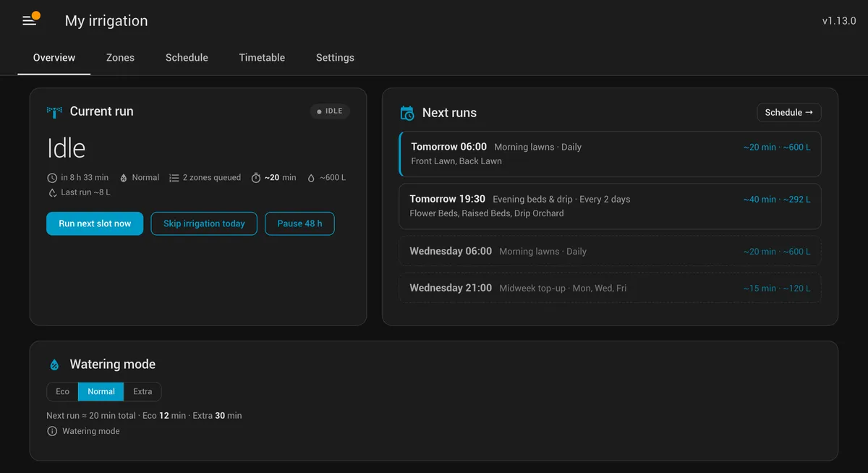Image resolution: width=868 pixels, height=473 pixels.
Task: Click the drop icon next to ~600 L
Action: 311,178
